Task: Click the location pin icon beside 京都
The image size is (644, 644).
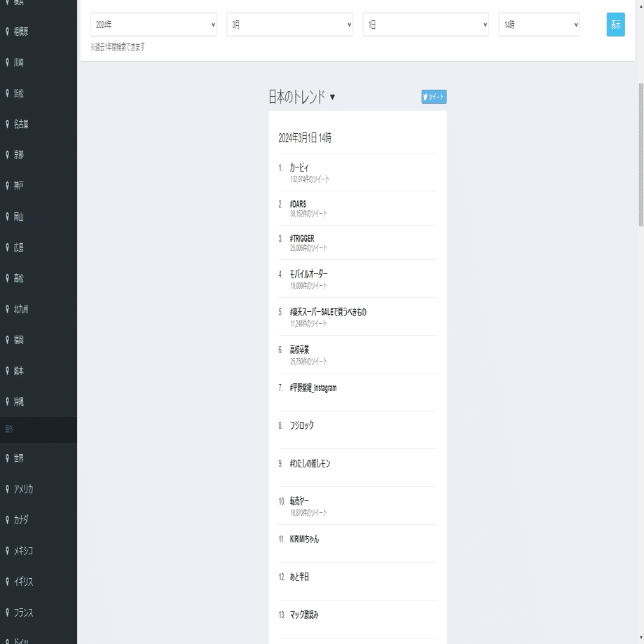Action: tap(7, 155)
